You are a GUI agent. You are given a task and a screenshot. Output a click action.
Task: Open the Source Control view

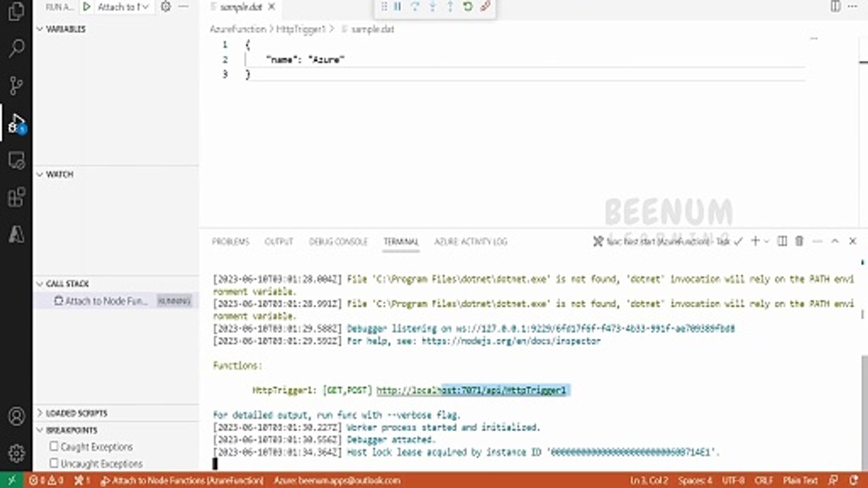(x=16, y=85)
